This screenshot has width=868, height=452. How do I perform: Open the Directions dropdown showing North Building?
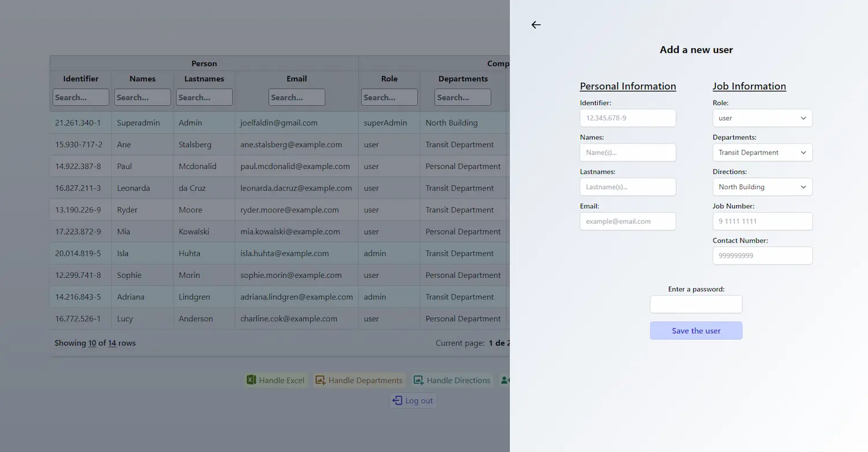point(762,186)
